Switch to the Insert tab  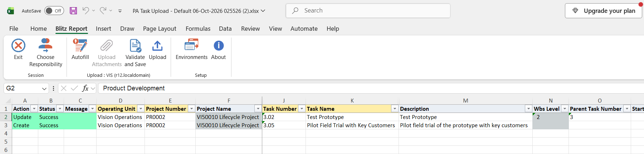click(x=103, y=29)
